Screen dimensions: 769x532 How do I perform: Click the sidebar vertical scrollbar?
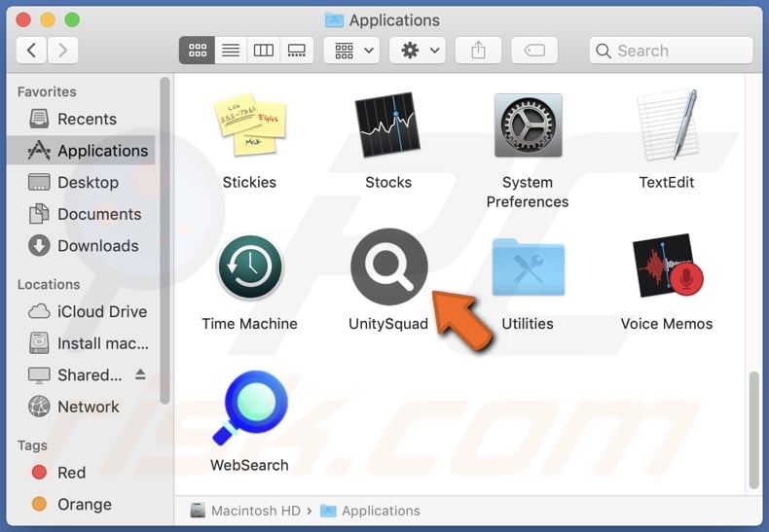point(165,240)
